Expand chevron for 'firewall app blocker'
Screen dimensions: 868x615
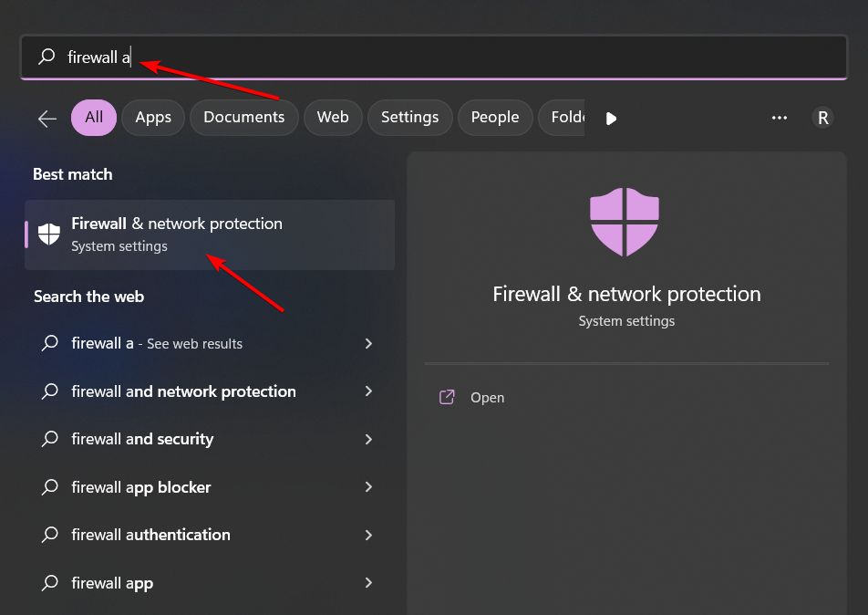[x=368, y=487]
